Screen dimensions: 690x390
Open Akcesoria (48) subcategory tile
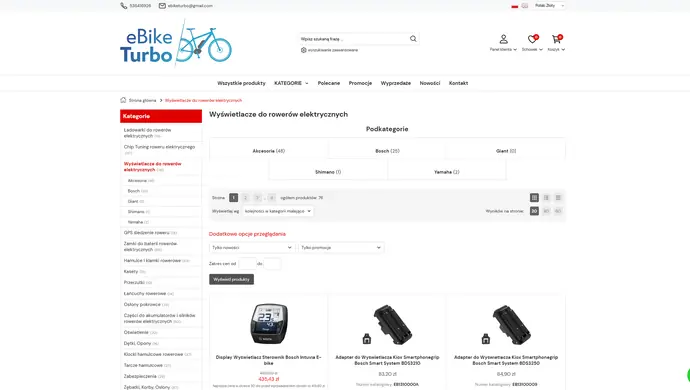269,151
